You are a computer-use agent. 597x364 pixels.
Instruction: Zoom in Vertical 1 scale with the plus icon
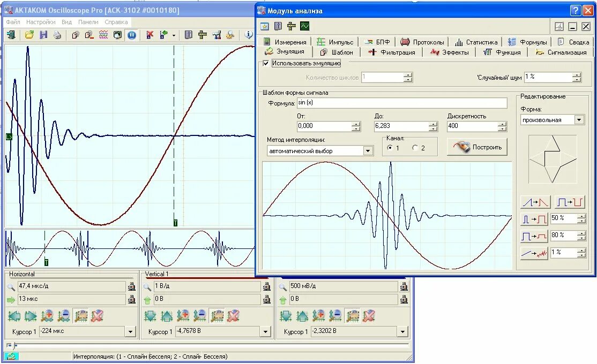click(183, 316)
